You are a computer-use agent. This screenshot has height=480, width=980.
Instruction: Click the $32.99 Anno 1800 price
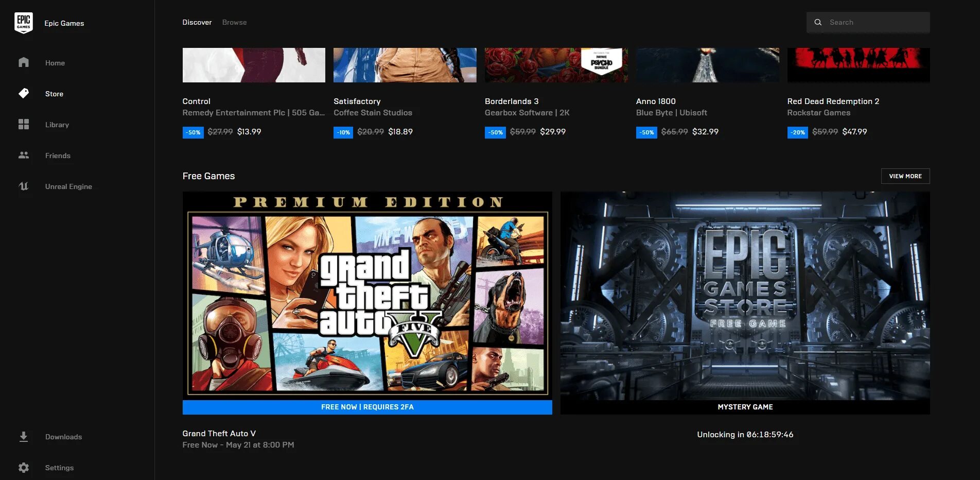tap(705, 131)
